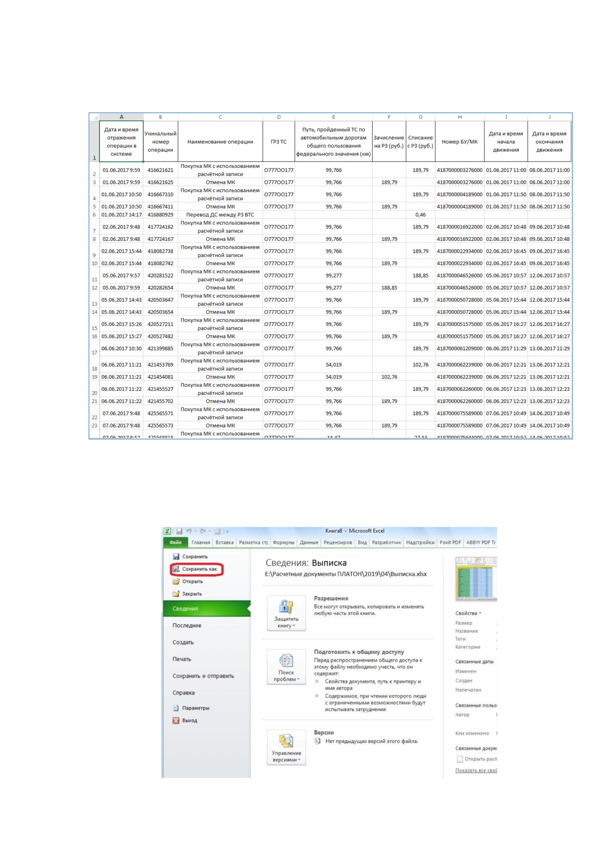This screenshot has height=868, width=614.
Task: Expand the Свойства properties dropdown
Action: [468, 613]
